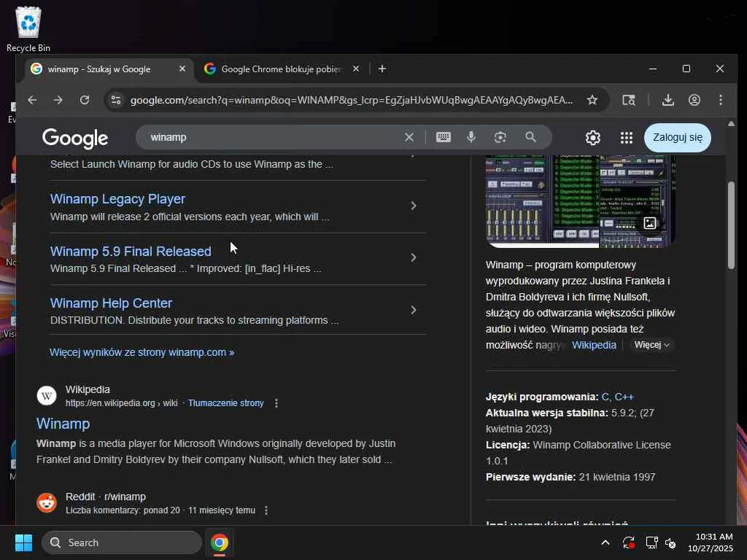Open options menu for Reddit result
Screen dimensions: 747x560
click(x=266, y=510)
